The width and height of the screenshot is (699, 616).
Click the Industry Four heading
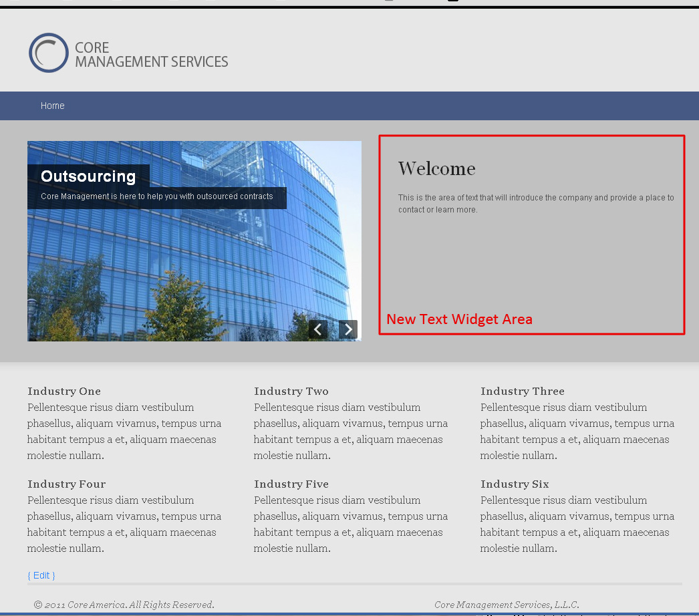(x=66, y=484)
